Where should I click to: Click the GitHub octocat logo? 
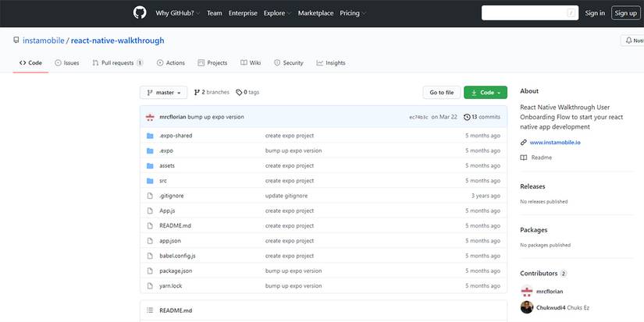[x=140, y=12]
